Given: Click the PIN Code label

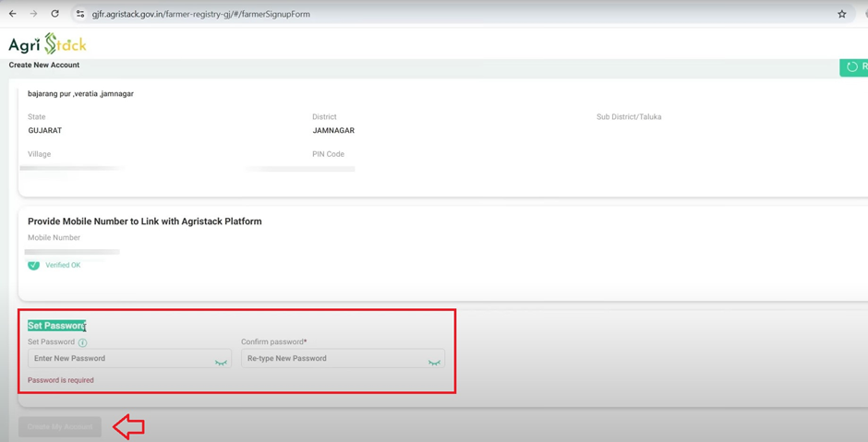Looking at the screenshot, I should click(328, 154).
